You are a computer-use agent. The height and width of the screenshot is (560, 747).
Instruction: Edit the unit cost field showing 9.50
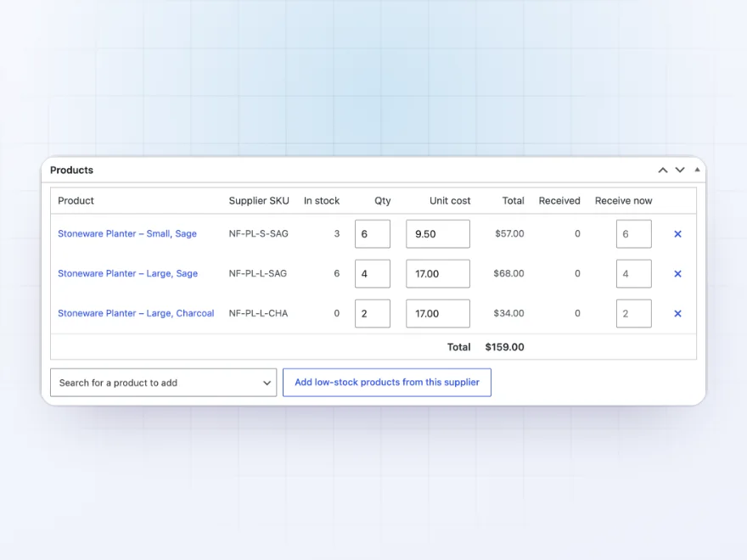tap(438, 234)
